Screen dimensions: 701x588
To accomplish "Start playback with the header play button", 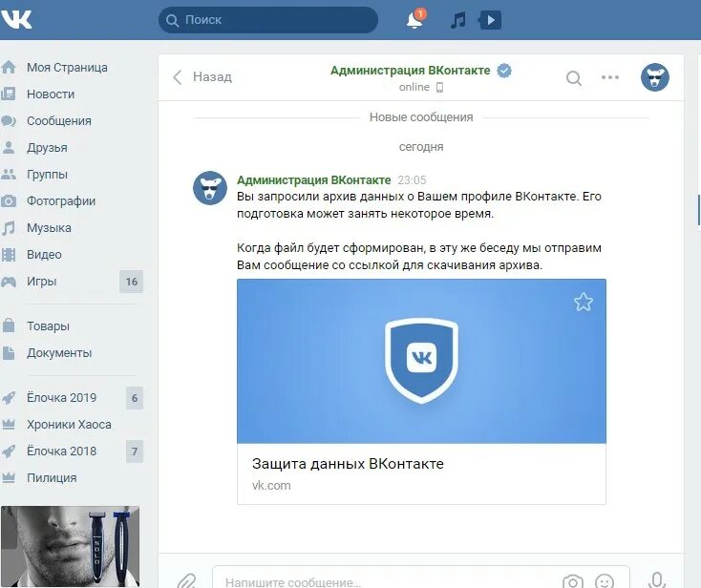I will tap(490, 20).
